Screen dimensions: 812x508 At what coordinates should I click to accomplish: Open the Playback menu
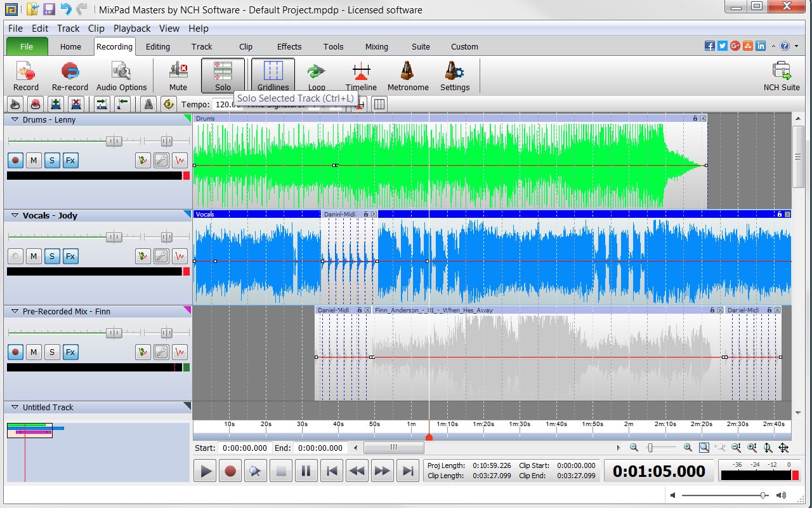pyautogui.click(x=132, y=29)
